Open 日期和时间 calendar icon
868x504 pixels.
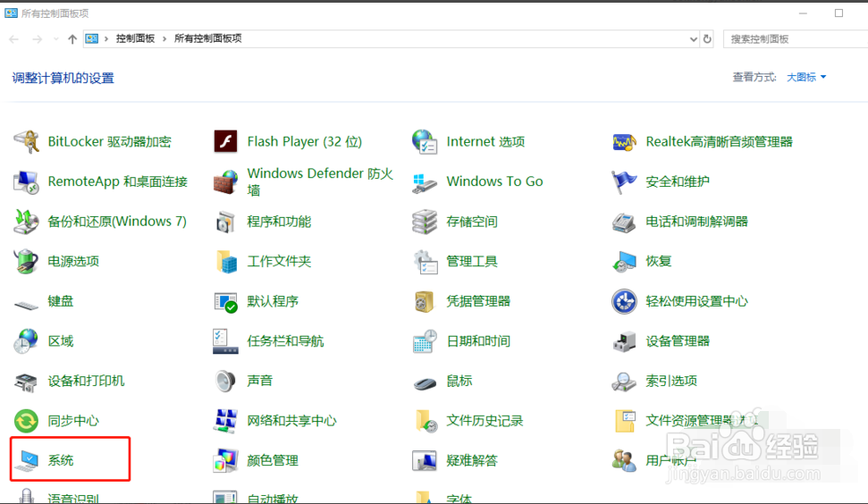(425, 340)
